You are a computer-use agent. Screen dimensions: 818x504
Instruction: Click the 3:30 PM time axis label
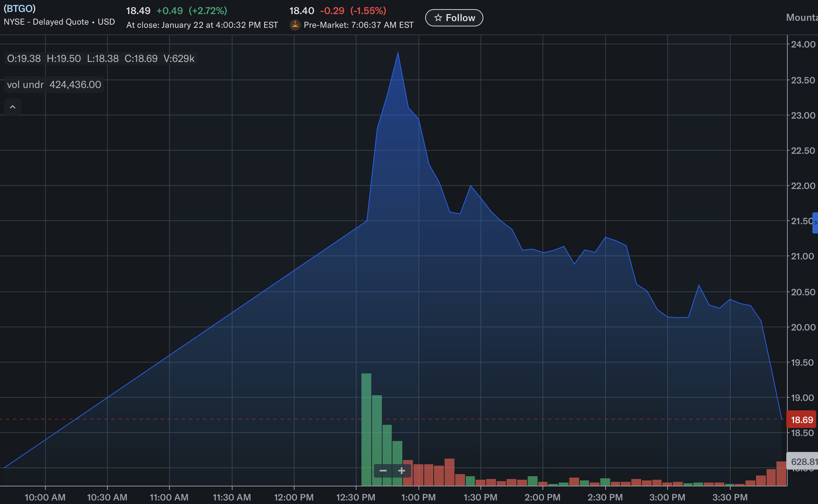point(730,497)
